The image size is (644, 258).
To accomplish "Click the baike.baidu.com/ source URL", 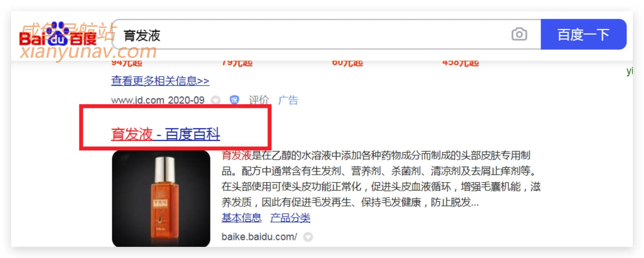I will (x=259, y=237).
